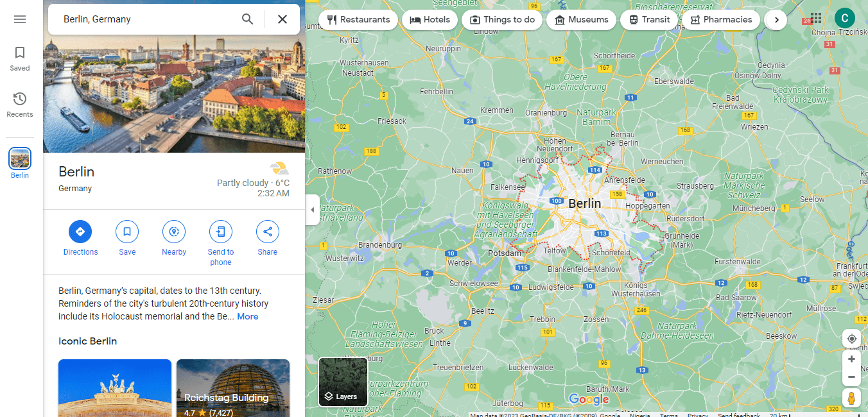Open the Nearby search icon
Screen dimensions: 868x417
173,232
